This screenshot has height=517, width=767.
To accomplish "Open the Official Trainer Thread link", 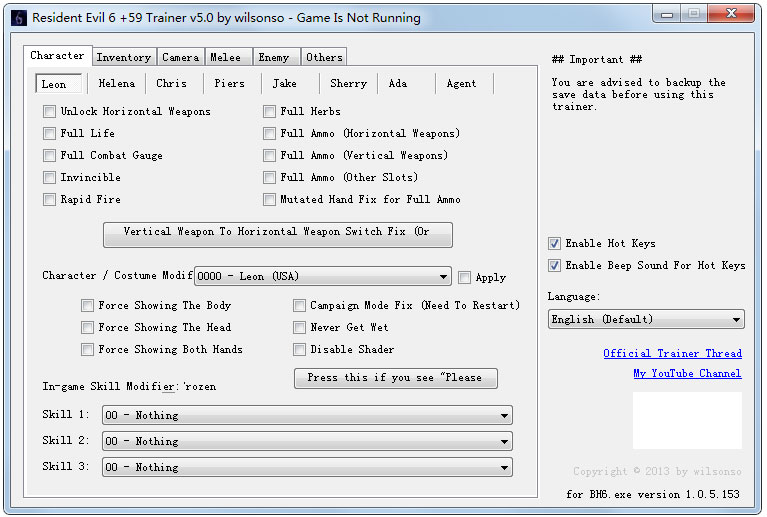I will [672, 353].
